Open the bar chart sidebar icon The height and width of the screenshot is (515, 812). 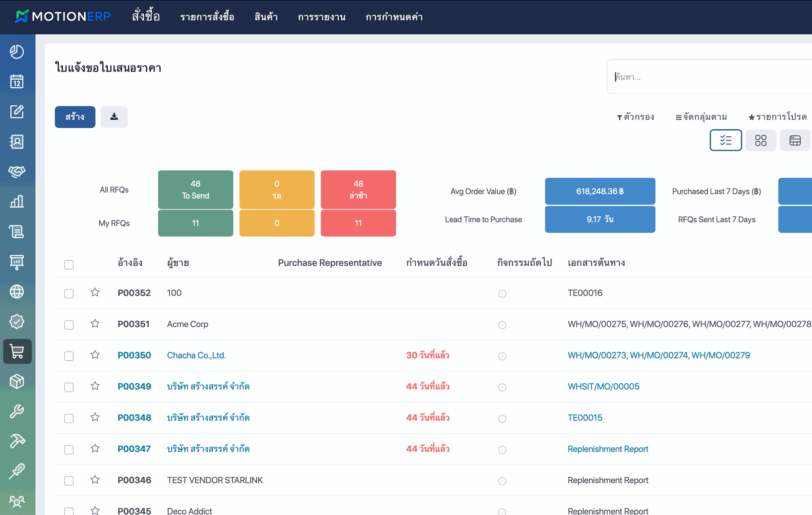17,201
